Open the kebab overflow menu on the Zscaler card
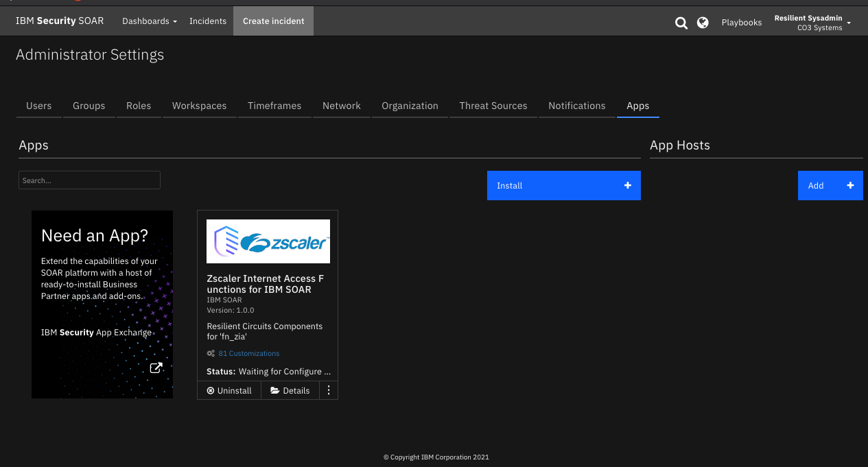 click(328, 390)
